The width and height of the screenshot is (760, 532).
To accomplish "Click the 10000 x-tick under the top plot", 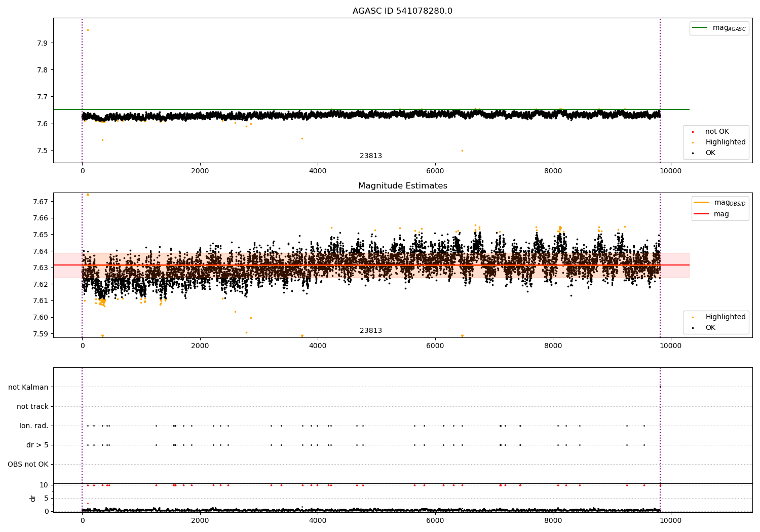I will pos(671,171).
